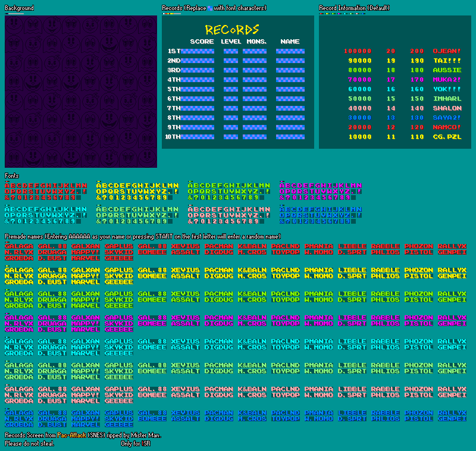This screenshot has height=451, width=476.
Task: Click the green AUSSIE default name
Action: tap(447, 70)
